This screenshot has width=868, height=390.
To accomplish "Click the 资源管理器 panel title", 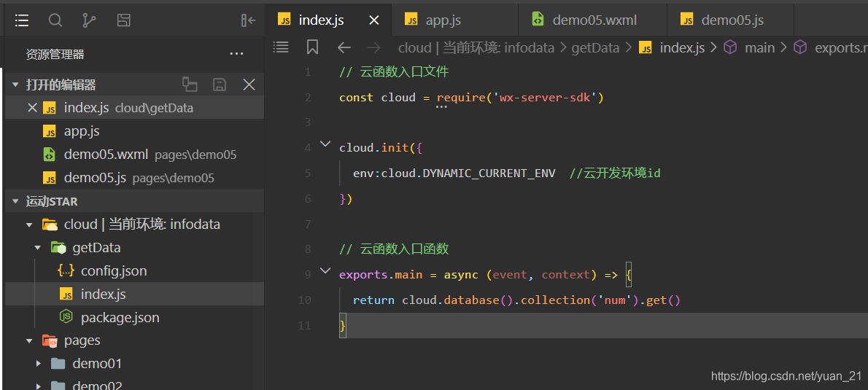I will (x=55, y=54).
